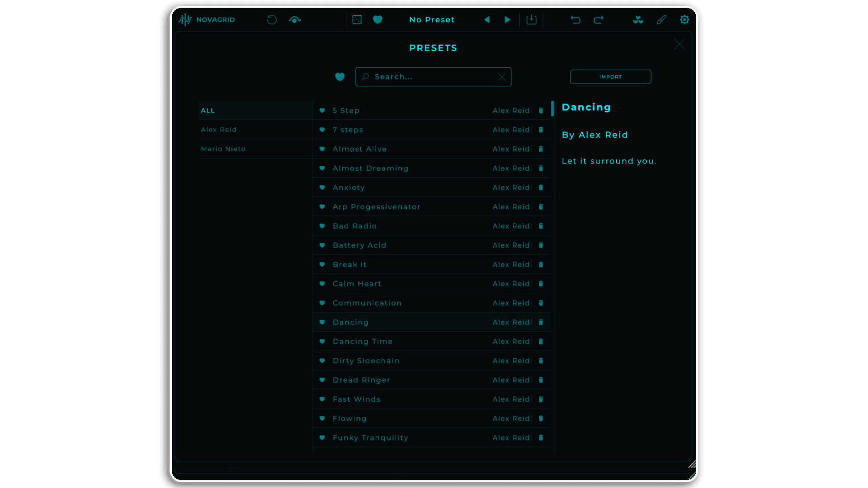Favorite the Arp Progessivenator preset
868x488 pixels.
tap(322, 206)
